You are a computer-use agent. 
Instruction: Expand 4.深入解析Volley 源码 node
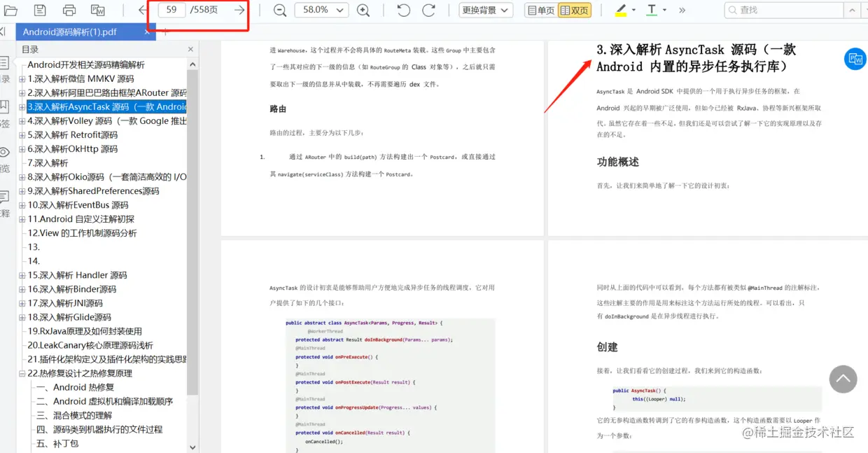[x=22, y=121]
